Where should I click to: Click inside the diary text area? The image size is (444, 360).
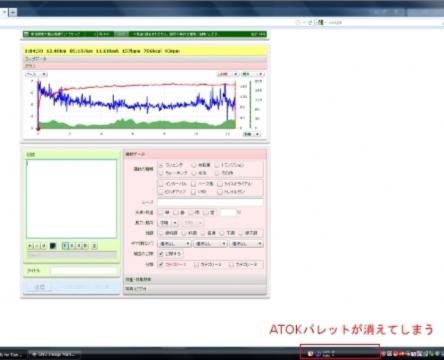click(x=72, y=199)
